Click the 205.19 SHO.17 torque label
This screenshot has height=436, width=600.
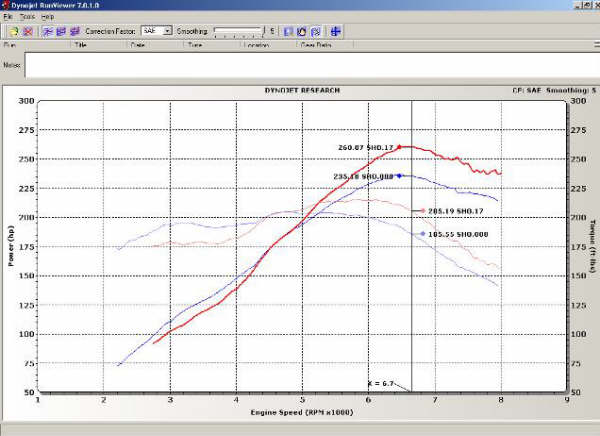point(455,211)
